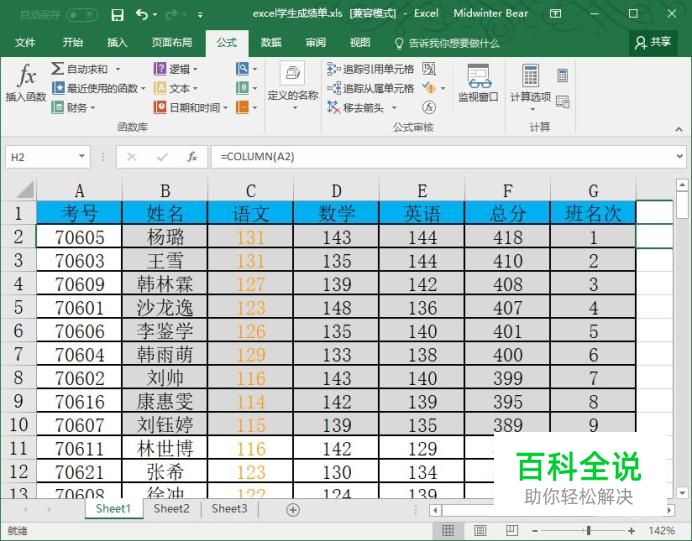
Task: Select column D header
Action: tap(336, 191)
